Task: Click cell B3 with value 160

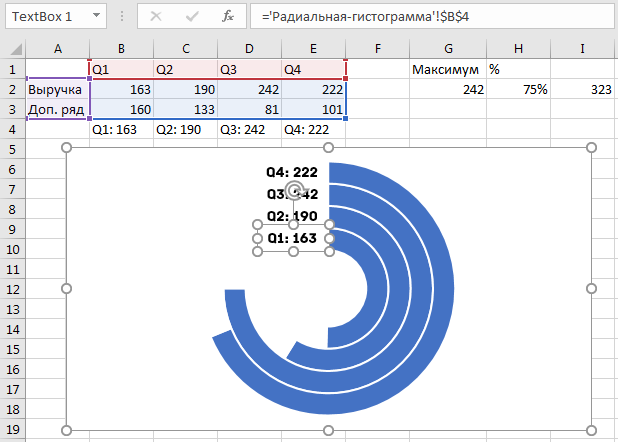Action: click(121, 109)
